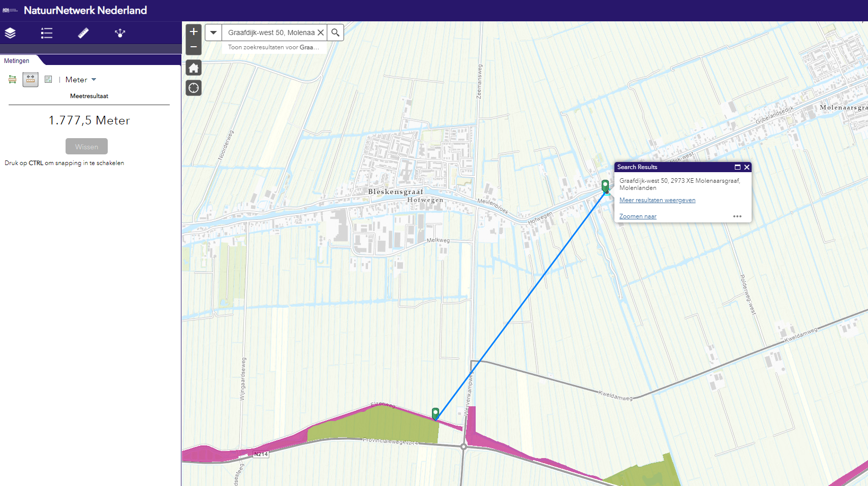This screenshot has height=486, width=868.
Task: Click the Zoomen naar link
Action: (x=638, y=216)
